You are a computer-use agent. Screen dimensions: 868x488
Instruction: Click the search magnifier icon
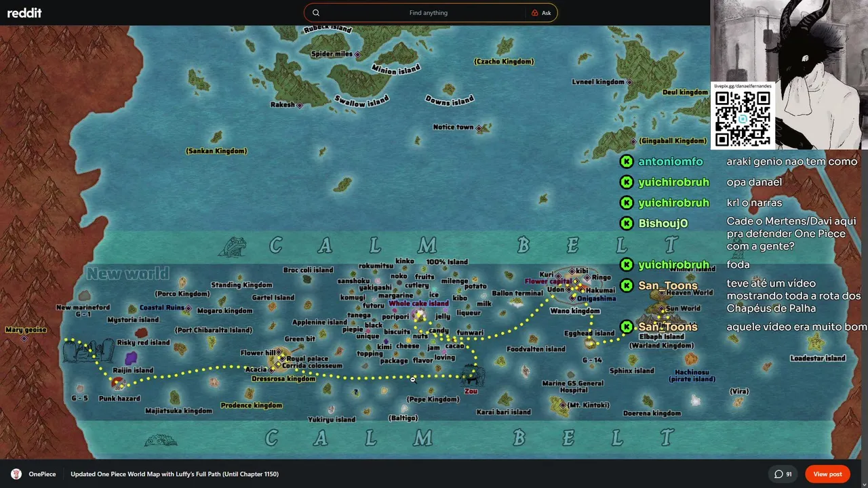tap(316, 13)
